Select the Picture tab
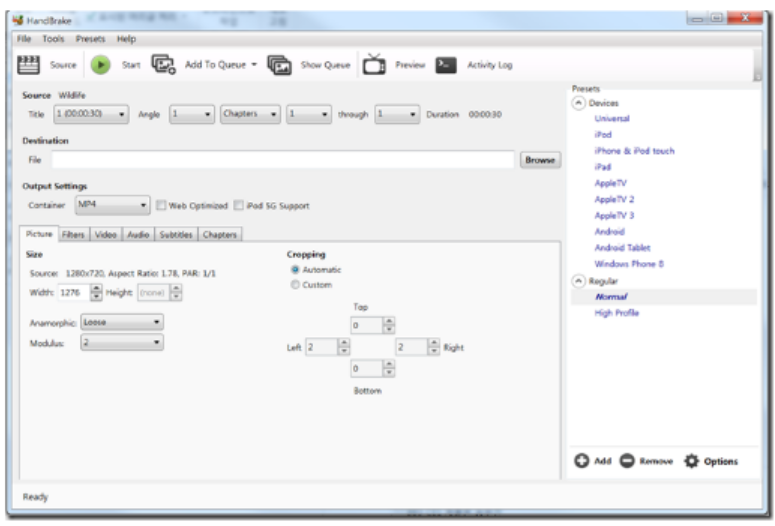775x526 pixels. point(39,234)
